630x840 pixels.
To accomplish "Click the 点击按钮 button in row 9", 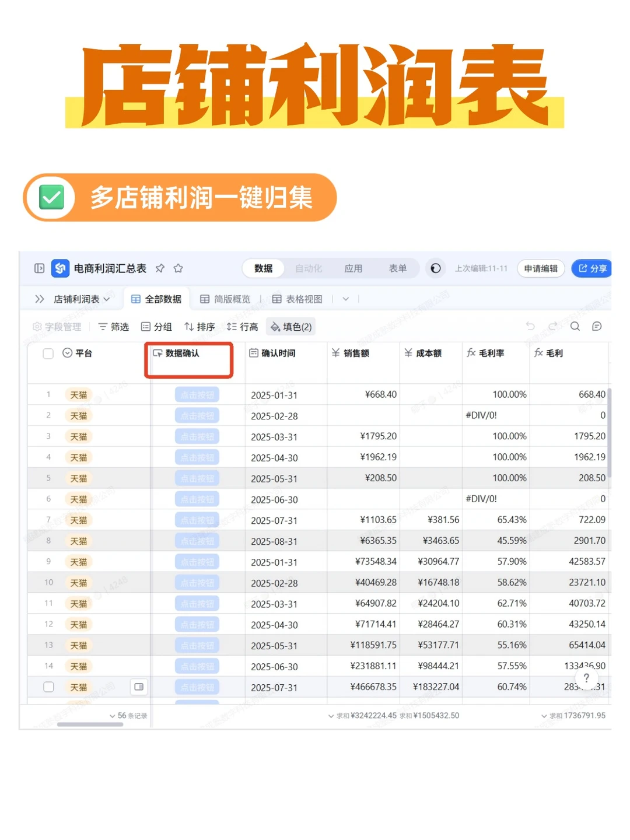I will [x=197, y=562].
